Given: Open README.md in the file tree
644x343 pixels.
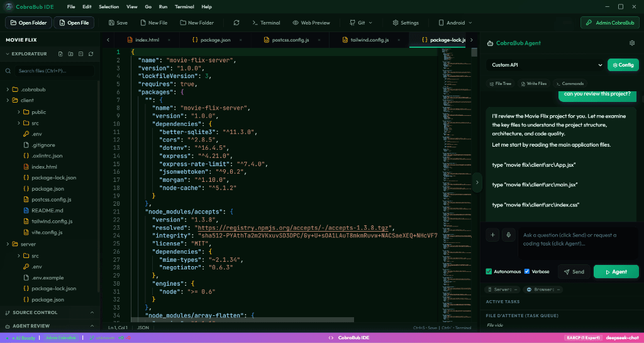Looking at the screenshot, I should pyautogui.click(x=47, y=210).
